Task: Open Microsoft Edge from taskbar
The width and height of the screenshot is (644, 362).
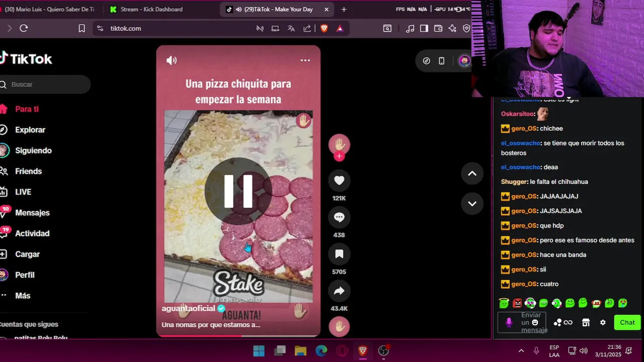Action: [321, 350]
